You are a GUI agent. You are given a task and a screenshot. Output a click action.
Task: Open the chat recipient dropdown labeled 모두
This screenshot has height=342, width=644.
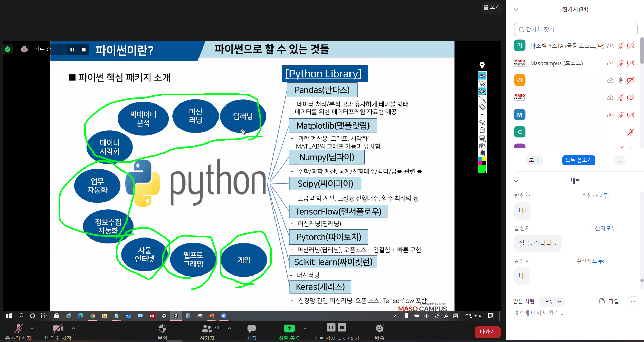click(x=552, y=301)
